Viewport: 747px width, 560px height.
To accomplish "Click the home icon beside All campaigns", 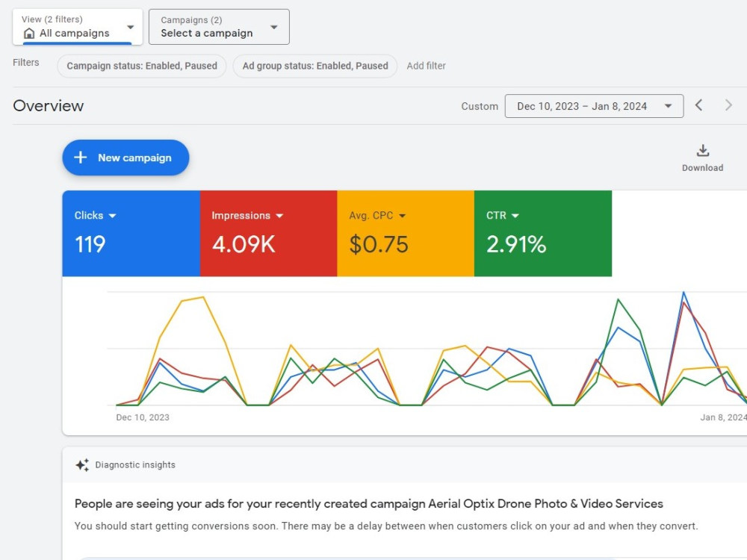I will 29,34.
